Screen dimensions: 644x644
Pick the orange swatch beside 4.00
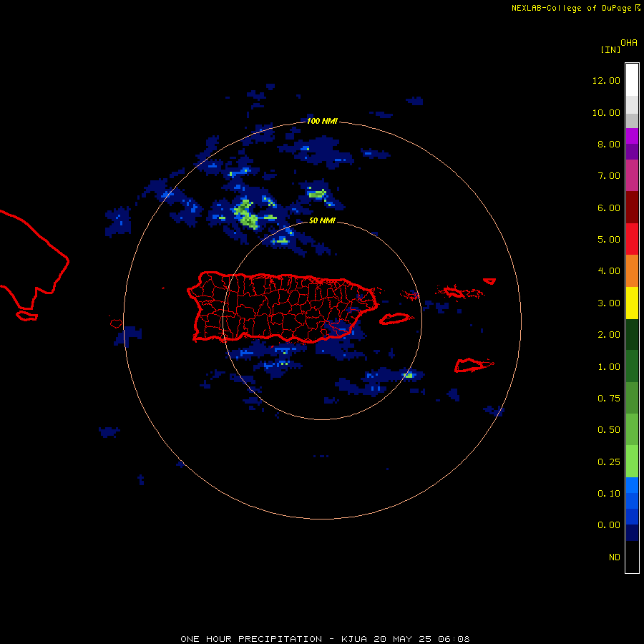click(x=632, y=271)
